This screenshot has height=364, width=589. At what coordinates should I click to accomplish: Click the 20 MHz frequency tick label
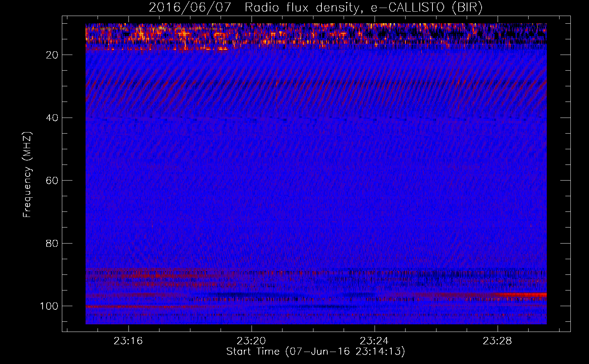coord(52,55)
